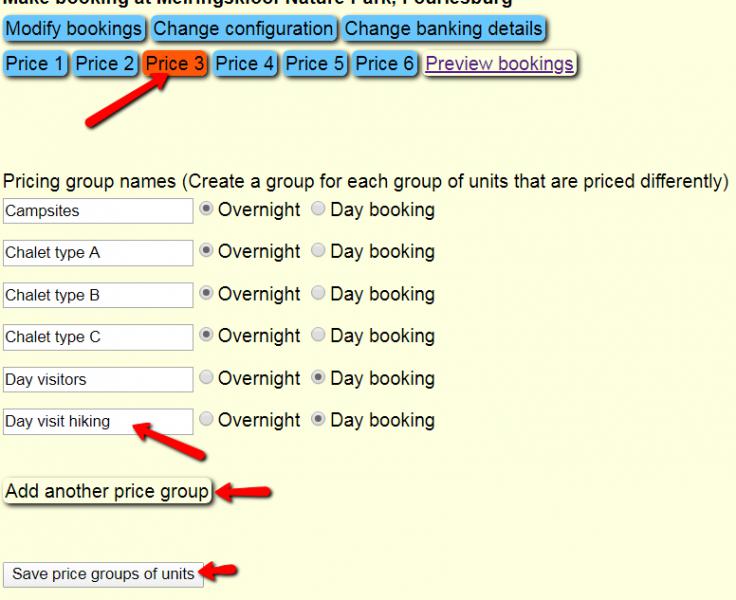The width and height of the screenshot is (736, 600).
Task: Select Day booking for Chalet type A
Action: (318, 252)
